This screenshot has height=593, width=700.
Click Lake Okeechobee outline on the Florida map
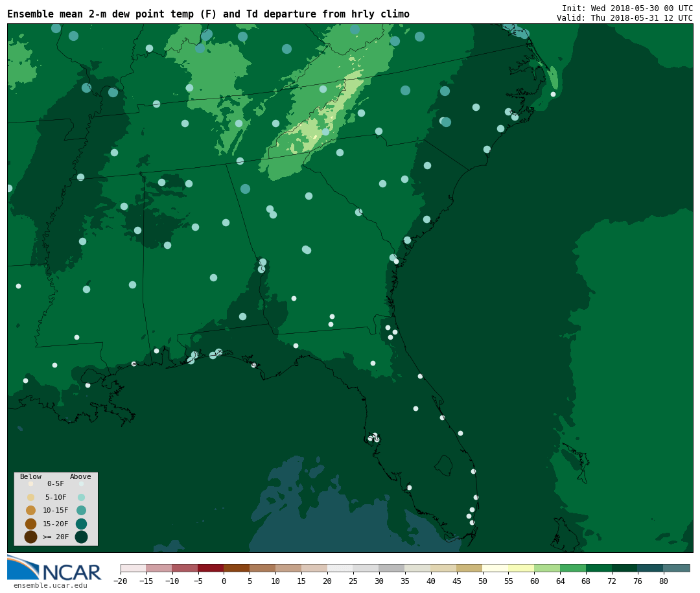point(444,465)
